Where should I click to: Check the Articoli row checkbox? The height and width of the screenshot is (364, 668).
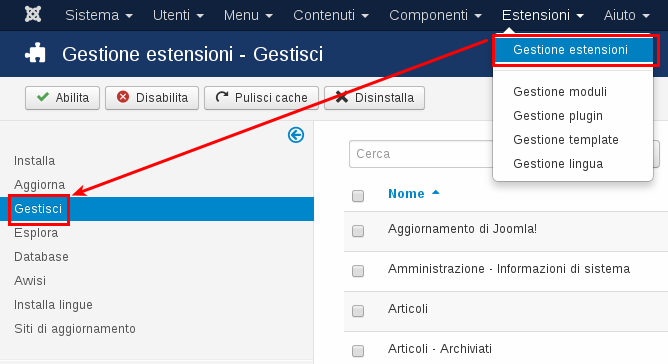(x=358, y=311)
